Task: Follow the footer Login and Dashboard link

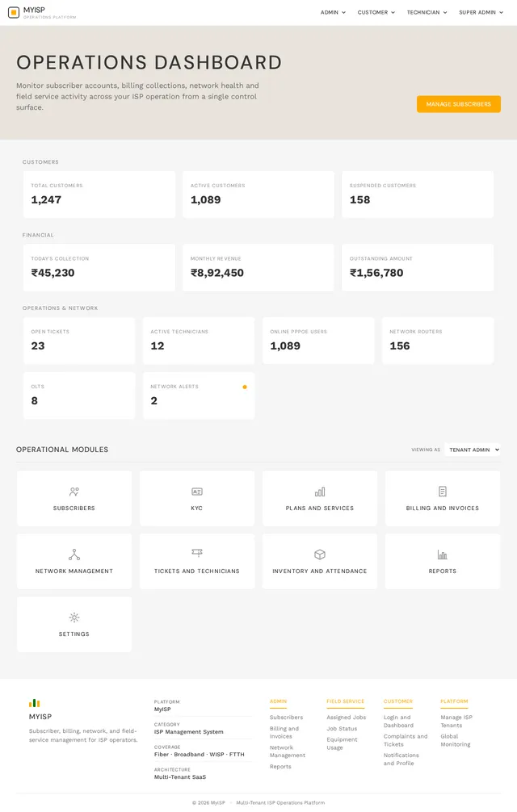Action: pos(398,722)
